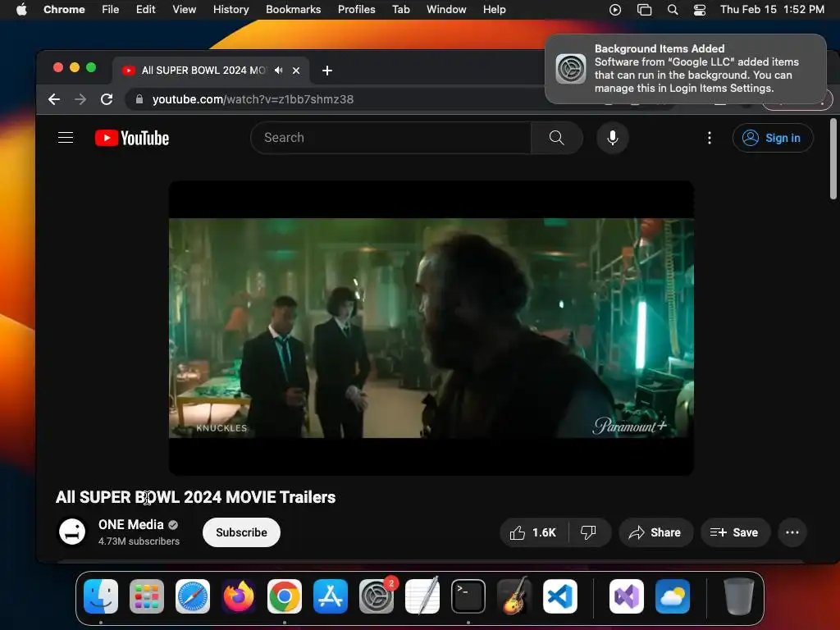
Task: Focus the YouTube Search field
Action: point(390,138)
